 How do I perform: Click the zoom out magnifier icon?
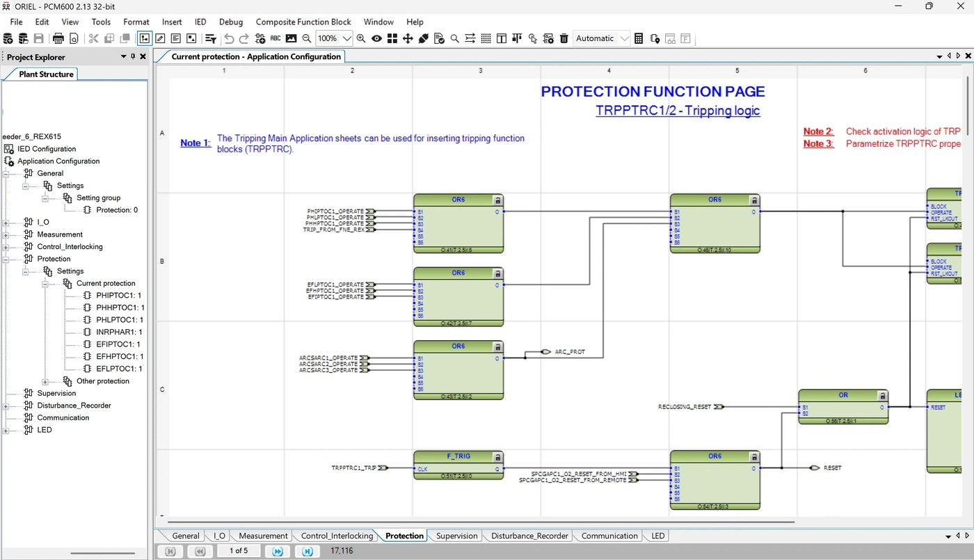pos(306,38)
